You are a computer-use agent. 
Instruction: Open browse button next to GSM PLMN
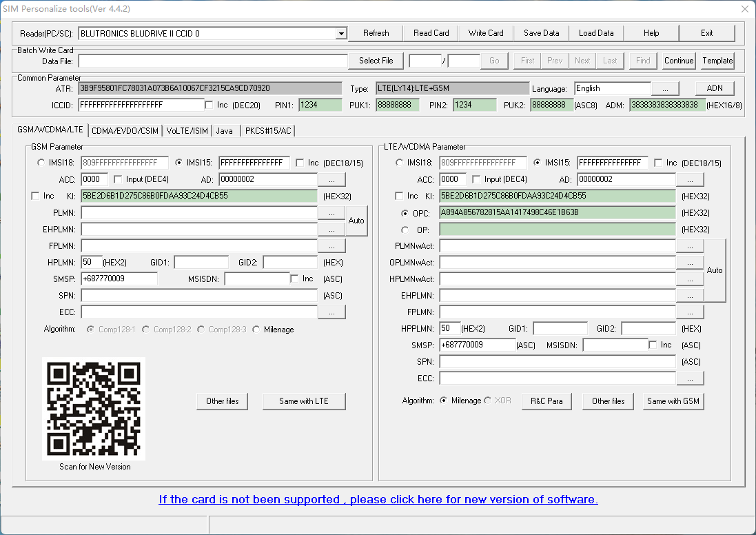click(x=331, y=213)
